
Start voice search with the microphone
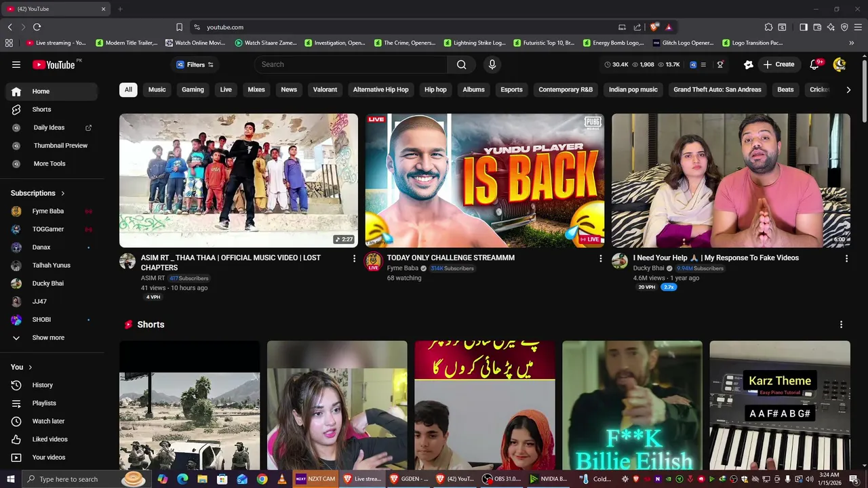coord(492,64)
